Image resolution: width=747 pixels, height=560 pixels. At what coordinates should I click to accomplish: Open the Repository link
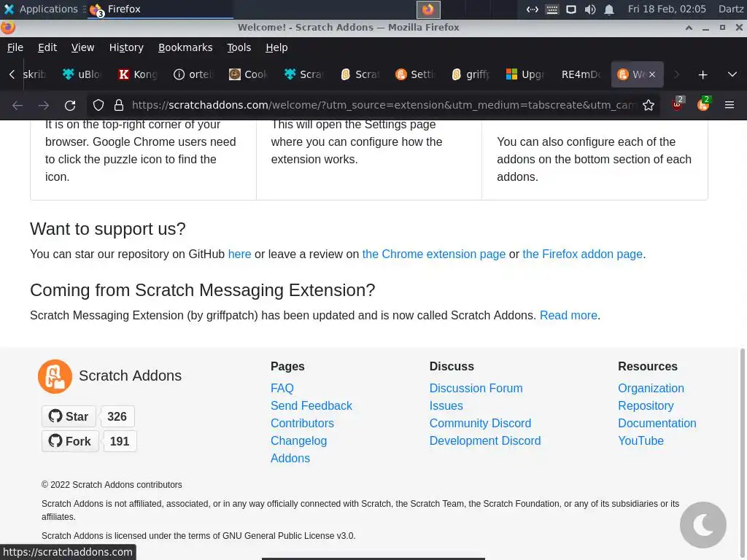[x=646, y=406]
